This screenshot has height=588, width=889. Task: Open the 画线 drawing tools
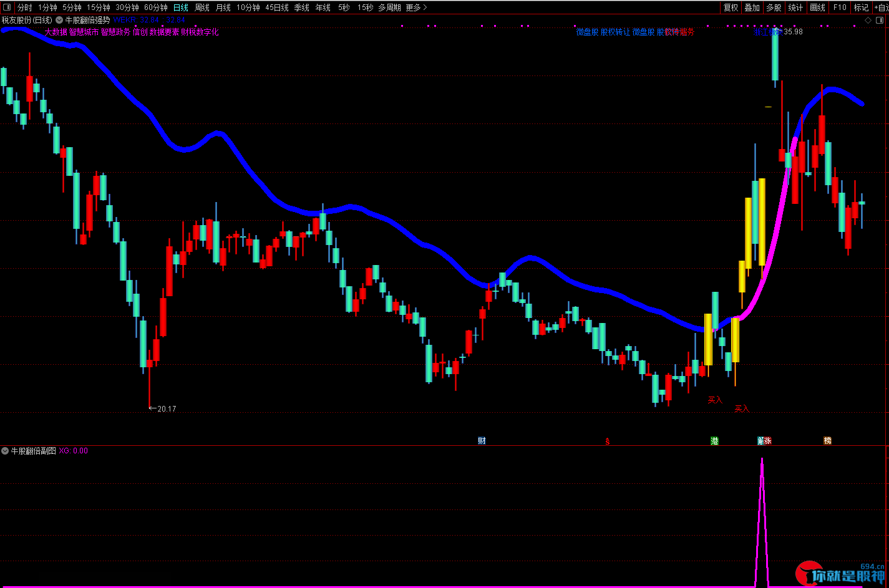click(x=817, y=7)
